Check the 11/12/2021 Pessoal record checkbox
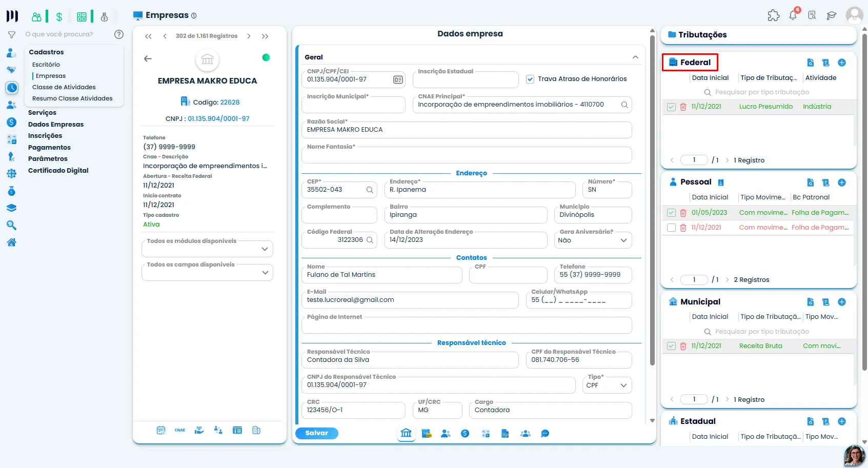 click(x=671, y=228)
